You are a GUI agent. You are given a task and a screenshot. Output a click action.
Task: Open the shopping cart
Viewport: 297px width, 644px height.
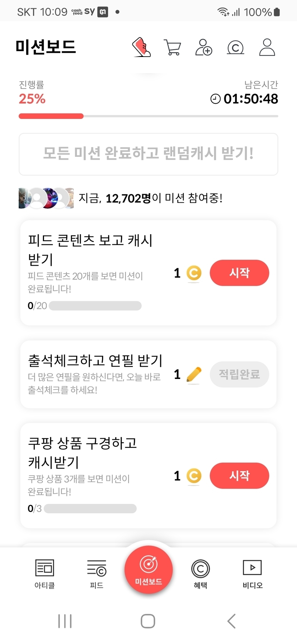point(172,47)
